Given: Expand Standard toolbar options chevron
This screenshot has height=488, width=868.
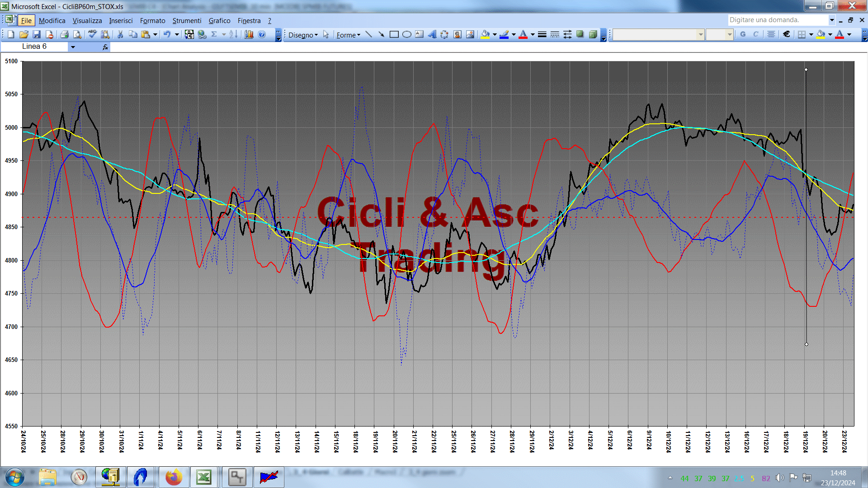Looking at the screenshot, I should (278, 35).
